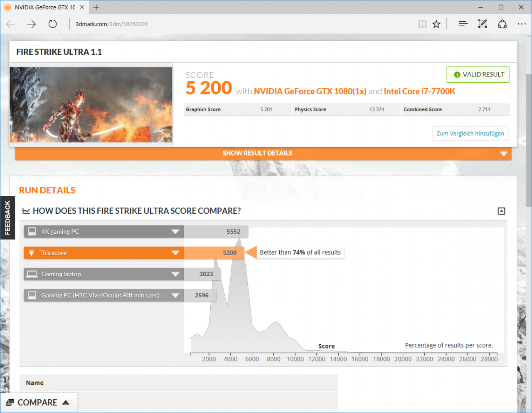532x413 pixels.
Task: Go back to the previous page
Action: 11,24
